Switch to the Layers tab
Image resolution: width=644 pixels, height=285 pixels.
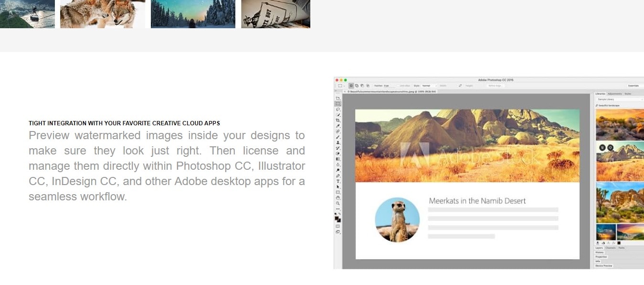[599, 248]
